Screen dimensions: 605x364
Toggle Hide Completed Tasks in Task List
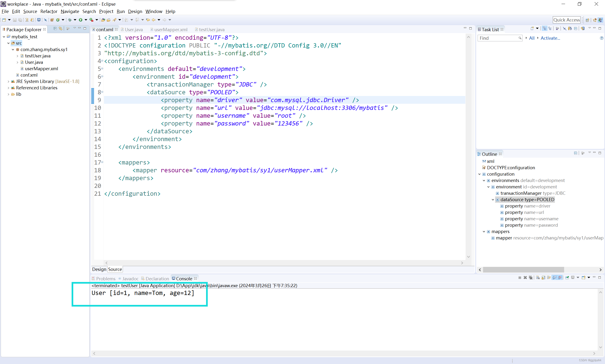[565, 29]
